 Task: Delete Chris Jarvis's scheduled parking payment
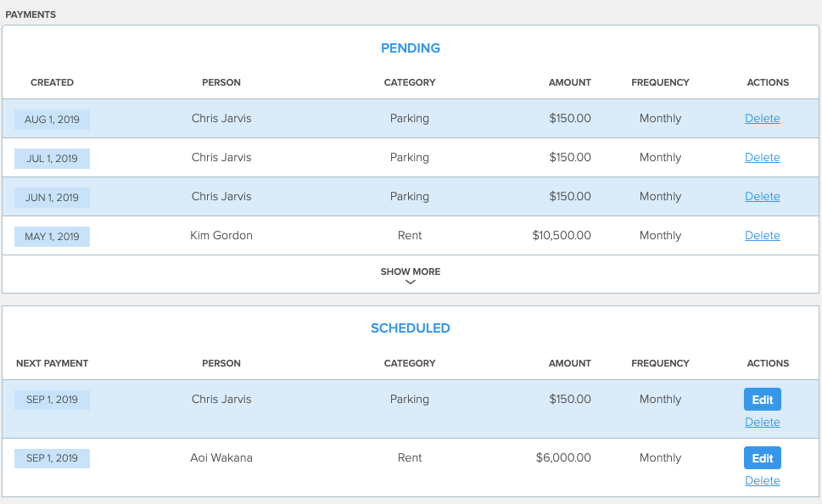point(763,423)
